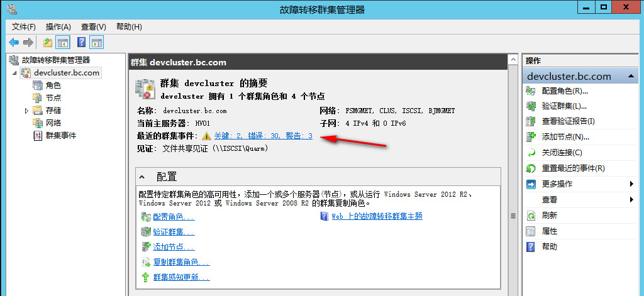Select 配置角色(R)... in actions pane
Image resolution: width=644 pixels, height=296 pixels.
click(565, 90)
